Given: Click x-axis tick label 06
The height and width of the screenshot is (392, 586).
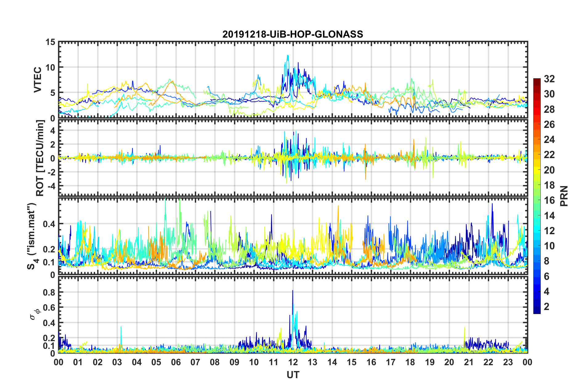Looking at the screenshot, I should [176, 362].
